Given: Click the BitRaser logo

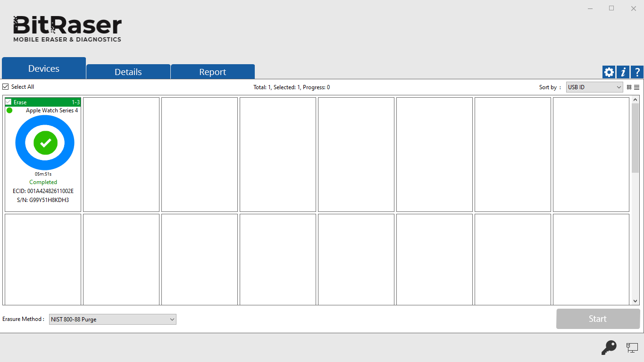Looking at the screenshot, I should point(67,29).
